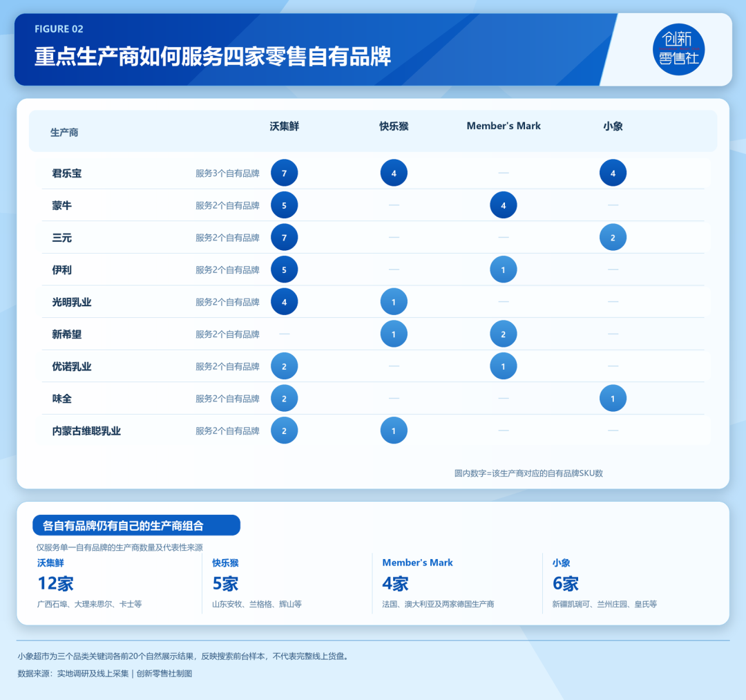The height and width of the screenshot is (700, 746).
Task: Select the 小象 column header
Action: 613,126
